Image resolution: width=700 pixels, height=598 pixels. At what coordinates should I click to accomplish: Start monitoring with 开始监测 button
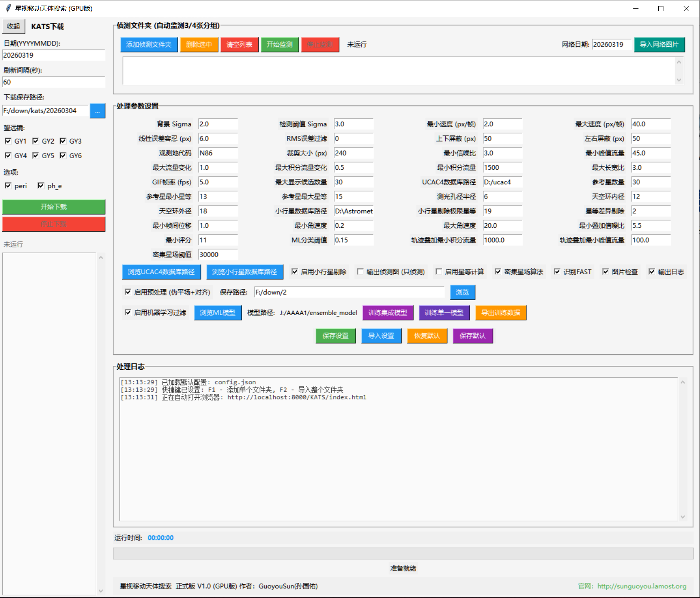pyautogui.click(x=280, y=45)
